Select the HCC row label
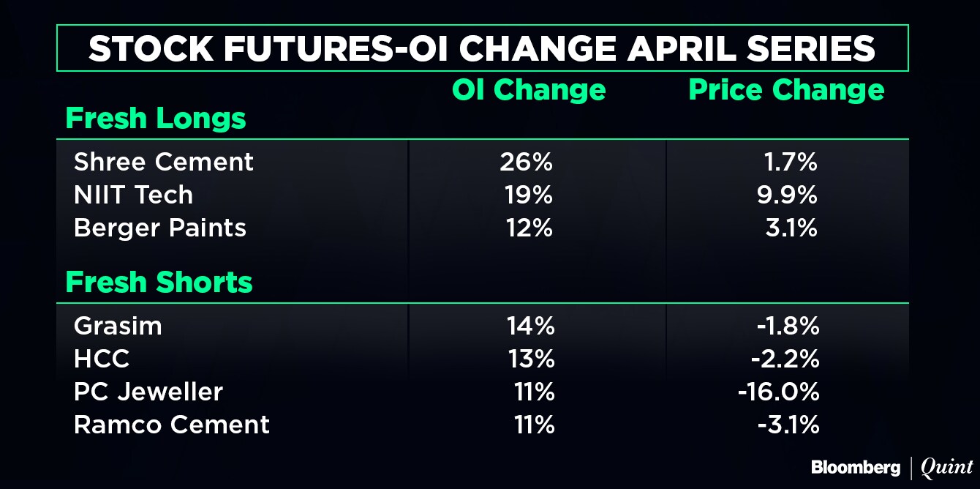Screen dimensions: 980x489 coord(102,359)
